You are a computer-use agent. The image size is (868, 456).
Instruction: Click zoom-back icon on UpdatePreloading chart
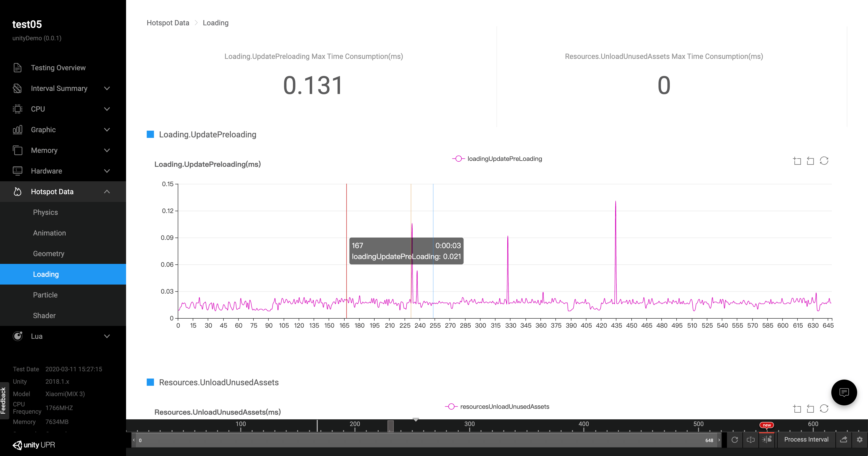(810, 161)
